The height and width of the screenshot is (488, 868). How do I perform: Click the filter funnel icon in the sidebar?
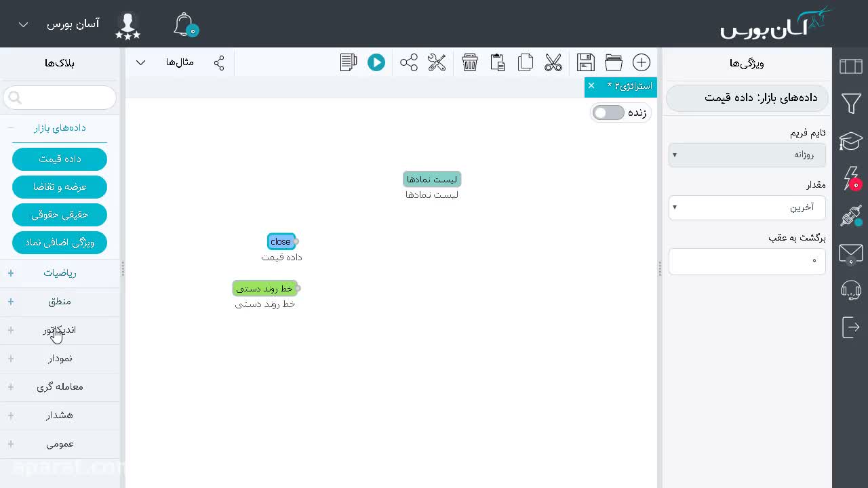pyautogui.click(x=851, y=104)
